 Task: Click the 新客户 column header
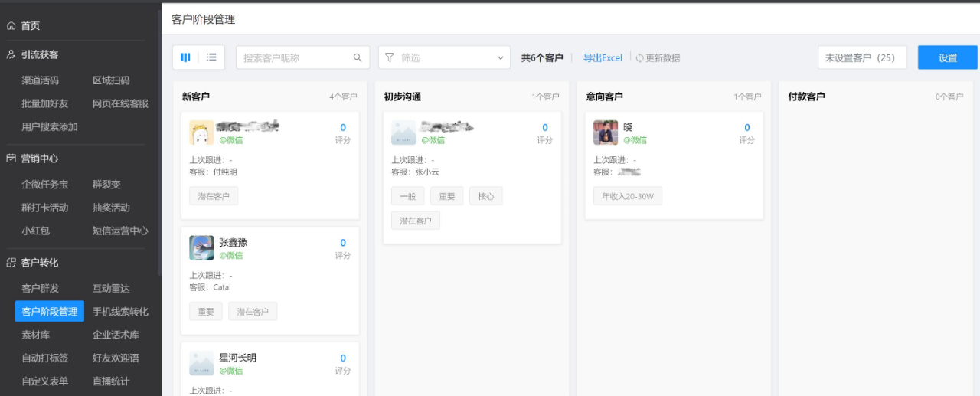point(196,97)
